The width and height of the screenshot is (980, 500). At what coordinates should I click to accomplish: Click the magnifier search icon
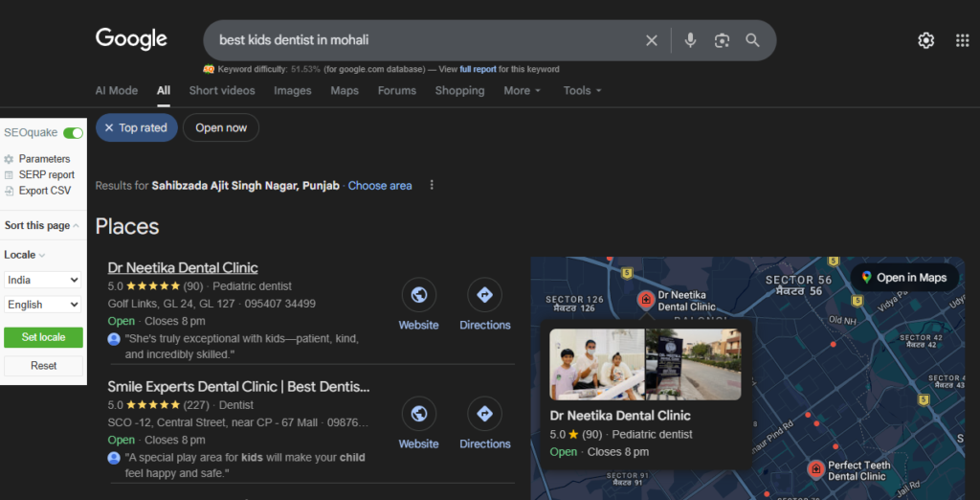click(752, 40)
